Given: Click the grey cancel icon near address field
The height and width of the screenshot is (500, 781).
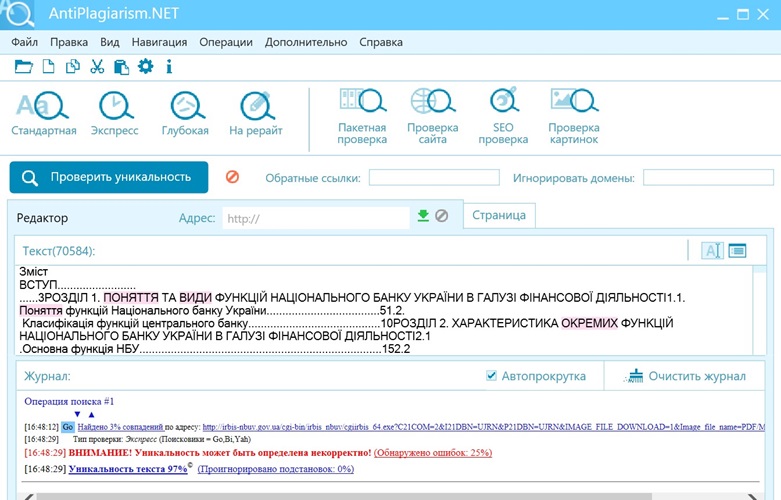Looking at the screenshot, I should point(441,216).
